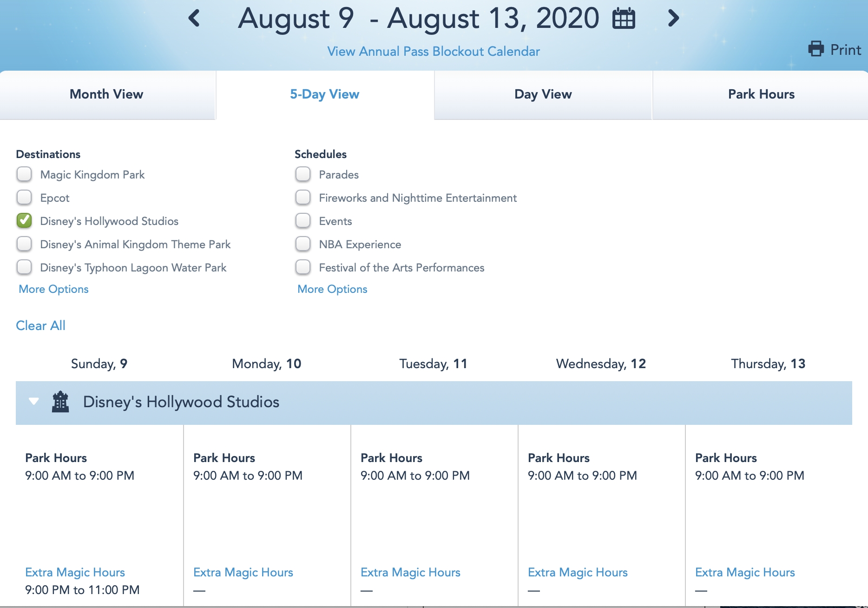This screenshot has width=868, height=608.
Task: Click the Monday, 10 column header
Action: click(267, 363)
